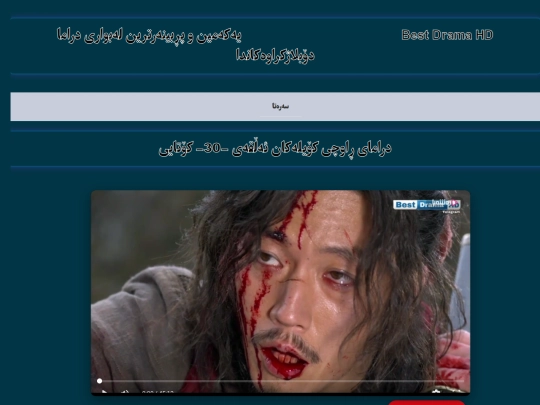
Task: Open the سەرەتا home menu item
Action: coord(280,106)
